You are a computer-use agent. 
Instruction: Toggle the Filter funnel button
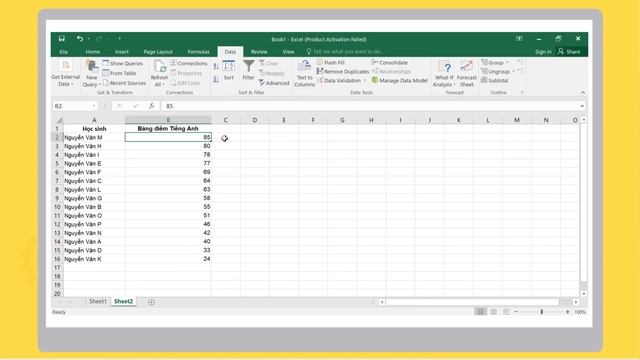pos(248,70)
